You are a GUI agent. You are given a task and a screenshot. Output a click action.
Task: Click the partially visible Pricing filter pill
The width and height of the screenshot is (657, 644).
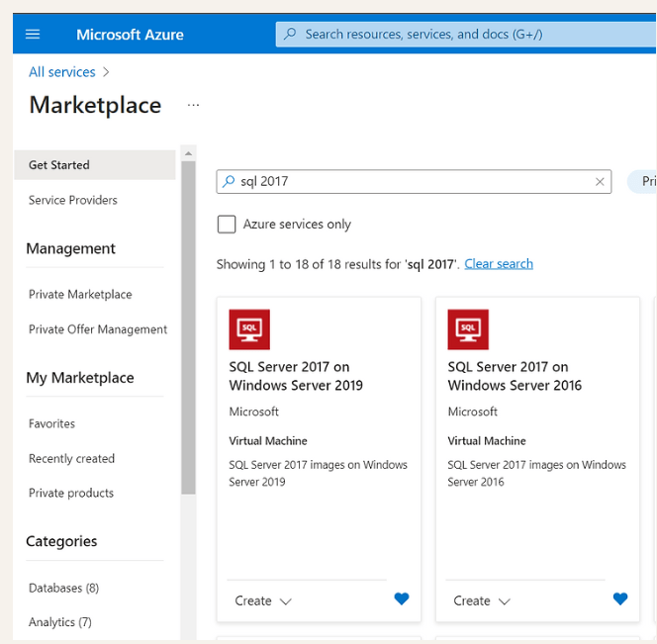point(642,181)
